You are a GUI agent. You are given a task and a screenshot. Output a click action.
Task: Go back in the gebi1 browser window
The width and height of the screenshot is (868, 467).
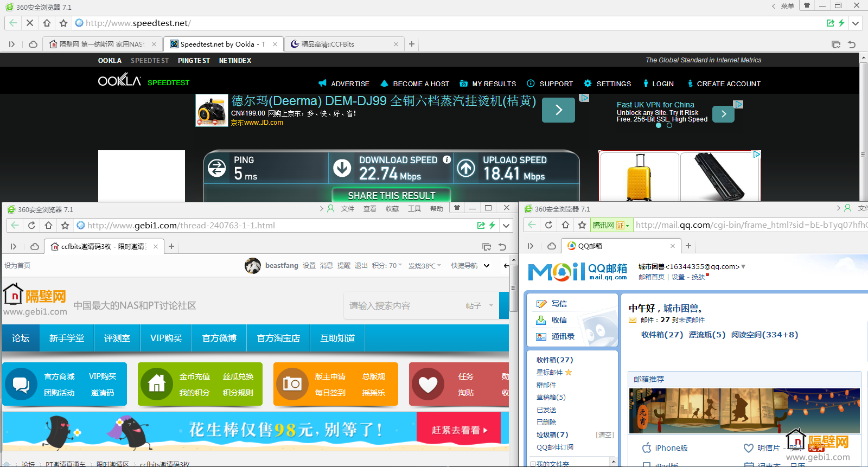click(15, 225)
